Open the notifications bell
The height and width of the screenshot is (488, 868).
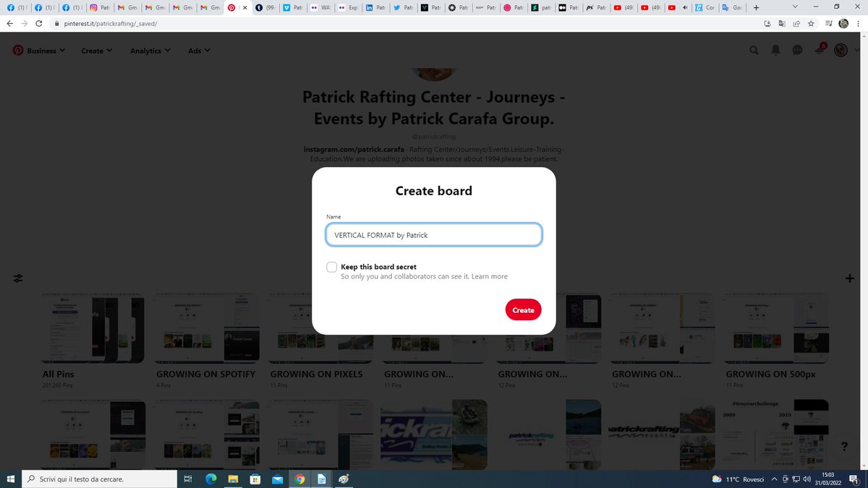tap(776, 51)
